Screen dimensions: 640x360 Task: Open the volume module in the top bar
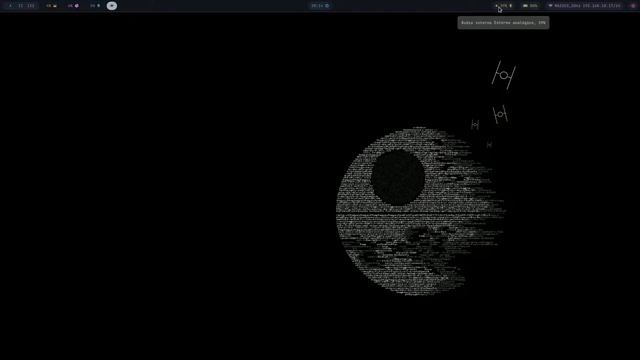coord(504,6)
